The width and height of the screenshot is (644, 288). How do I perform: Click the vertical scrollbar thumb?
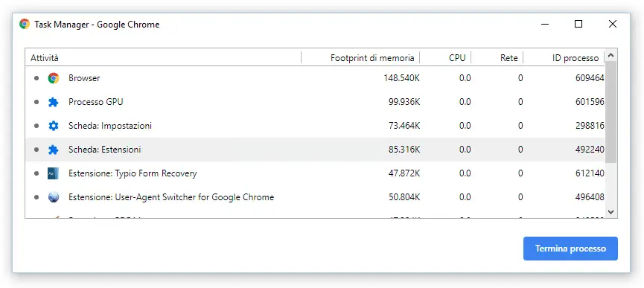(610, 112)
